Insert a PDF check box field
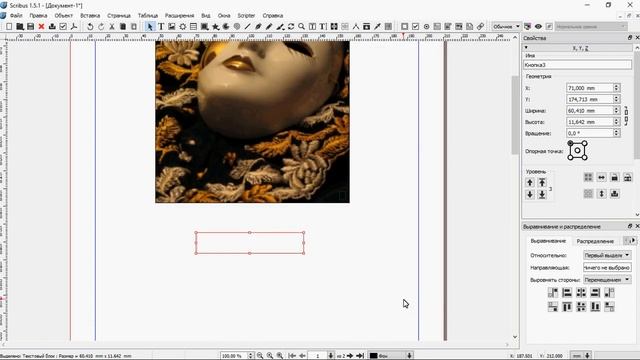640x360 pixels. (416, 27)
